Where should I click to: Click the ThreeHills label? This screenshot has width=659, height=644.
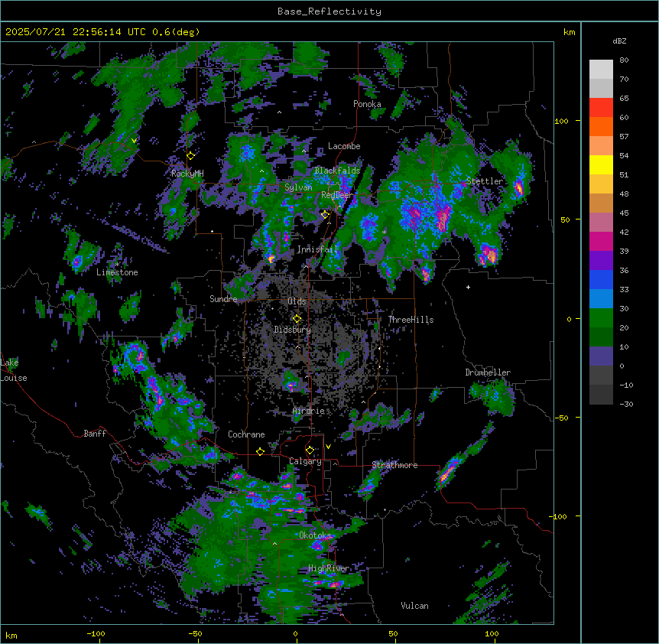pyautogui.click(x=411, y=320)
